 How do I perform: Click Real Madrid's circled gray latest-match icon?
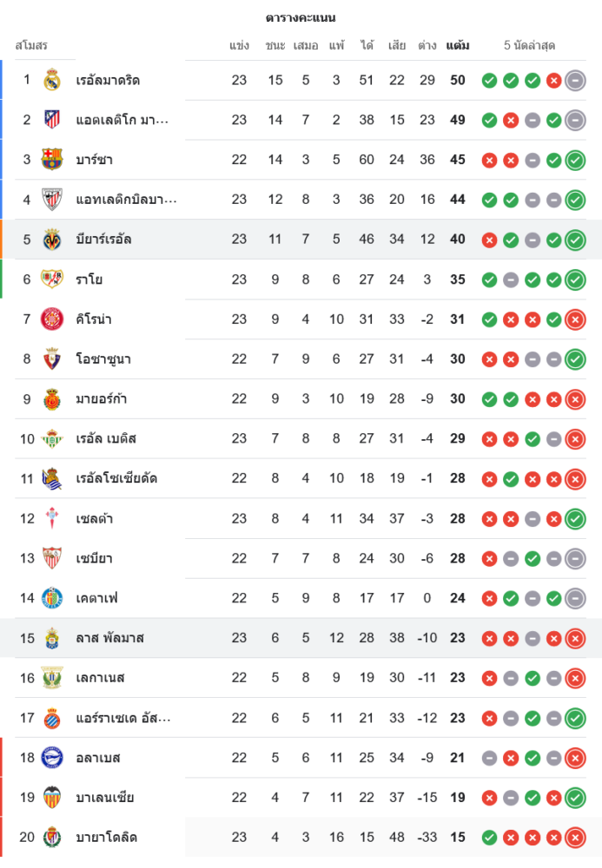coord(574,81)
